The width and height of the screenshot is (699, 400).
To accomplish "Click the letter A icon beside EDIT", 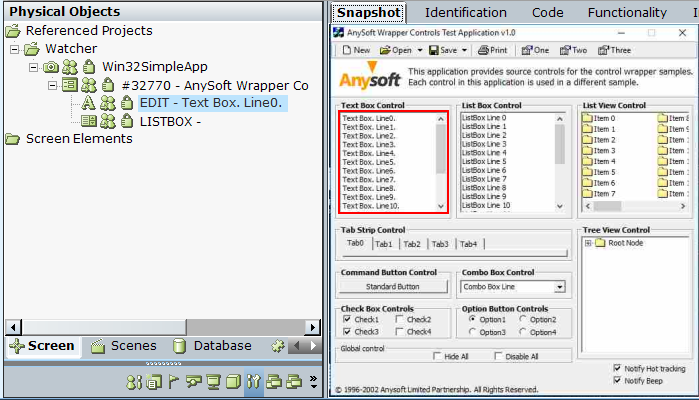I will 88,103.
